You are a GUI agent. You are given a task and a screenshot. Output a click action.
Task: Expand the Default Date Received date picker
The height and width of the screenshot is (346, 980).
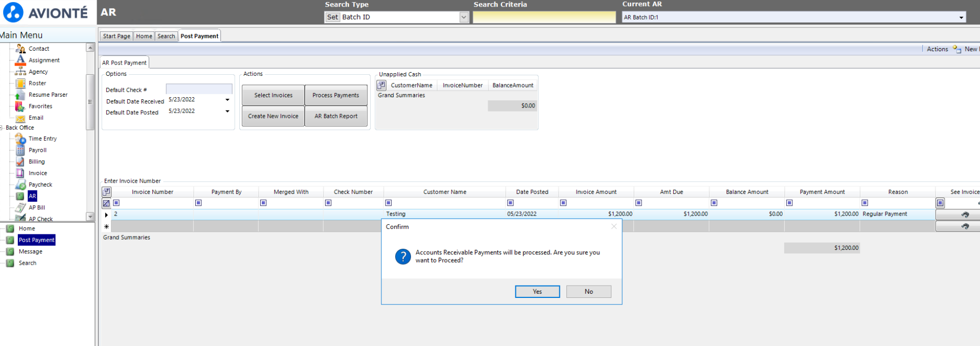pos(227,100)
